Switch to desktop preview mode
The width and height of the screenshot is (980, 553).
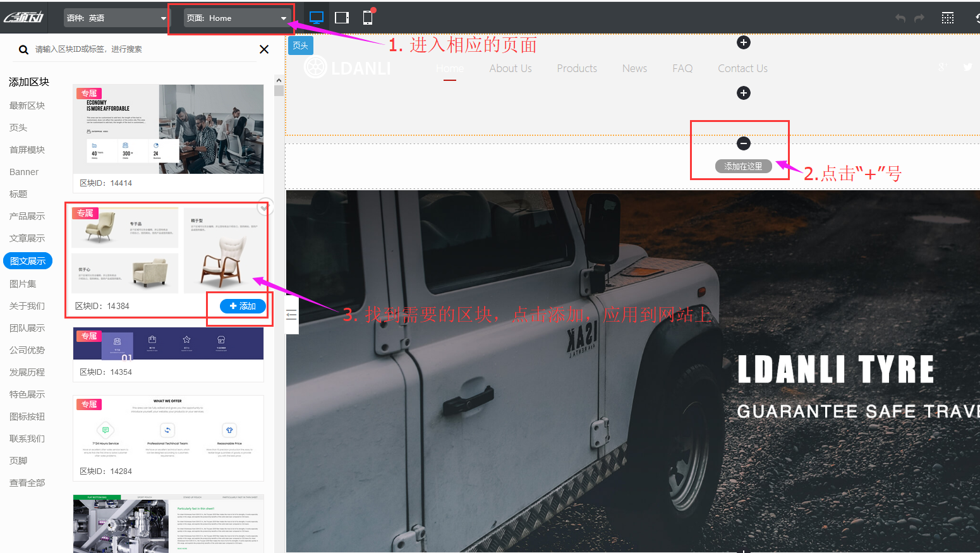[x=317, y=18]
